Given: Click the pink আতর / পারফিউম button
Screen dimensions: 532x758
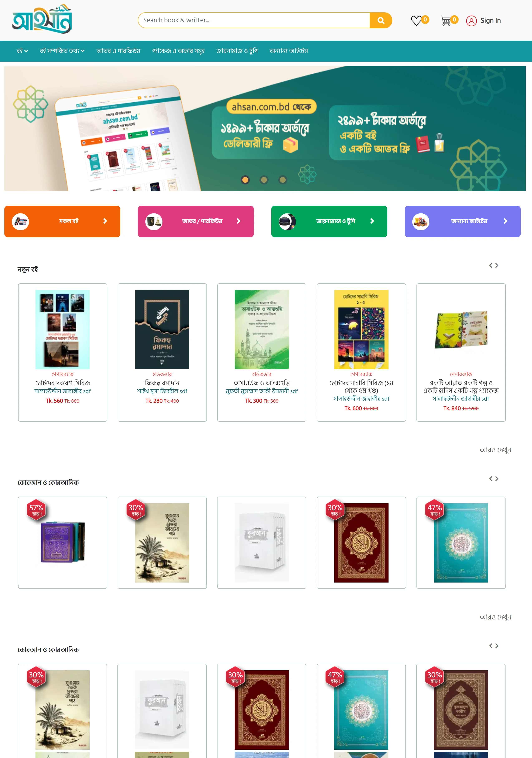Looking at the screenshot, I should point(196,221).
